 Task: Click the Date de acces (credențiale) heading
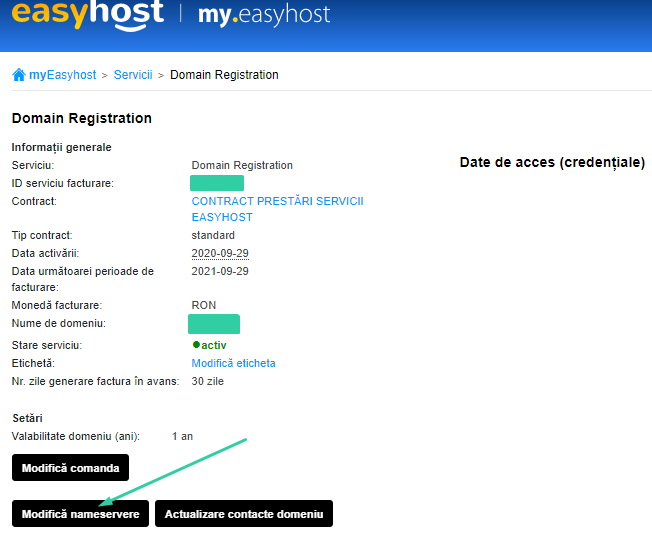coord(552,163)
